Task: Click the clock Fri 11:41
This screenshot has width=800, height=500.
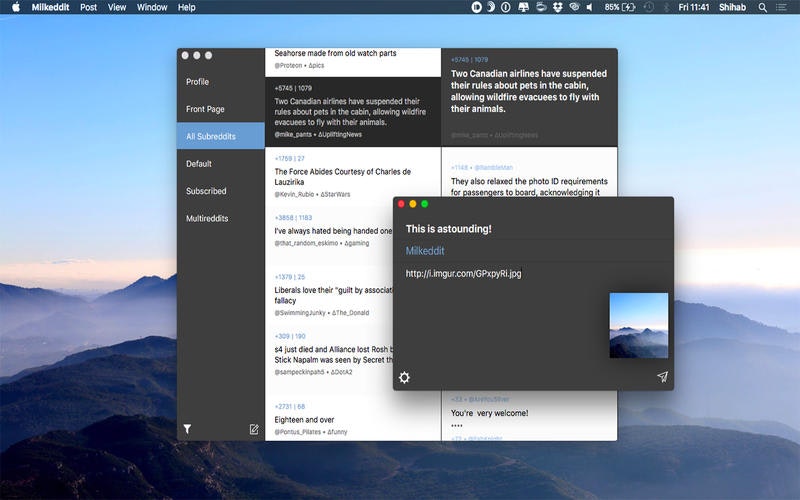Action: [693, 7]
